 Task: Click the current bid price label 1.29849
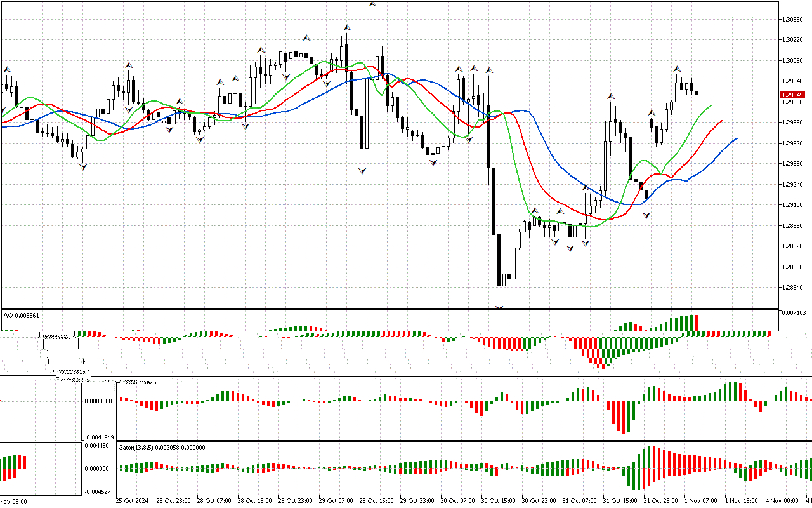(794, 95)
